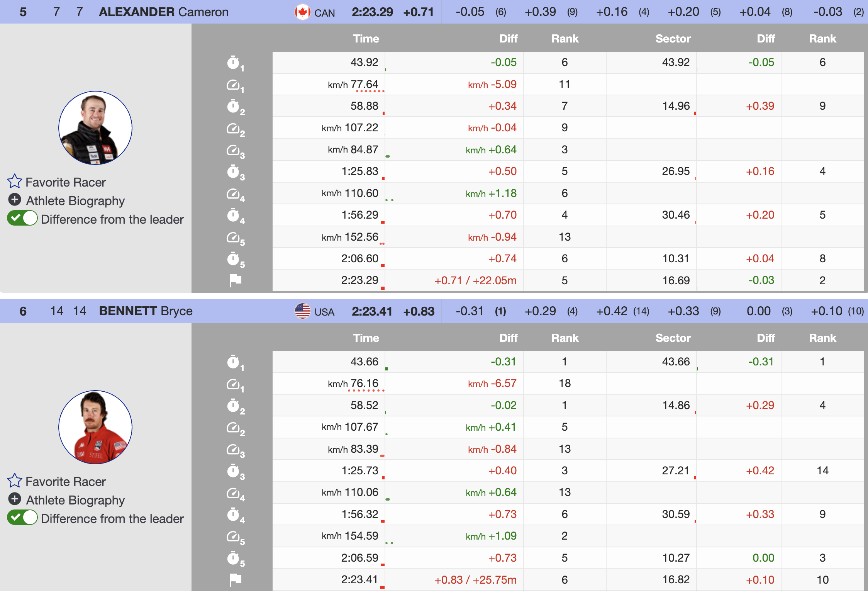
Task: Click Alexander's finish flag icon
Action: 235,280
